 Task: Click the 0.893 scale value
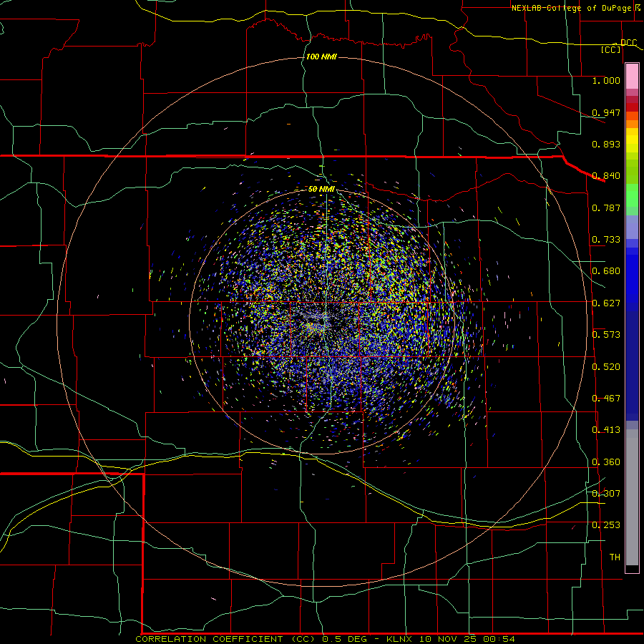pyautogui.click(x=606, y=144)
